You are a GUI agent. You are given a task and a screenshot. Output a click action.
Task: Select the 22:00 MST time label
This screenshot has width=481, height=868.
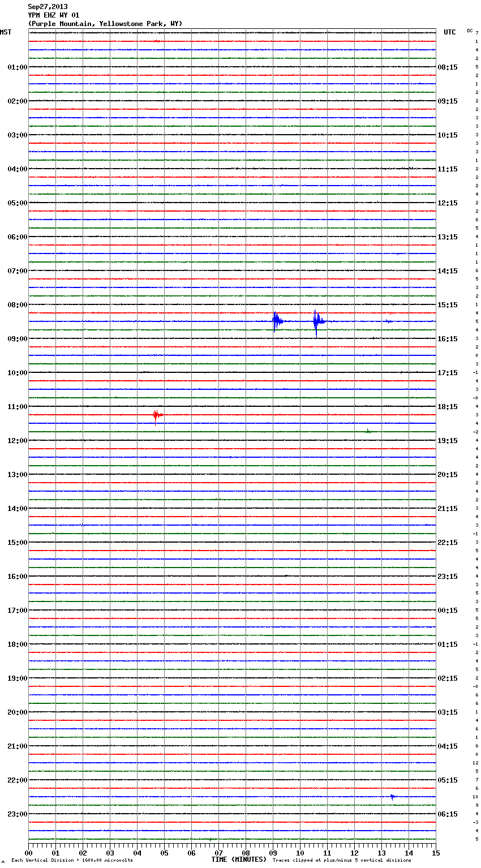point(17,780)
